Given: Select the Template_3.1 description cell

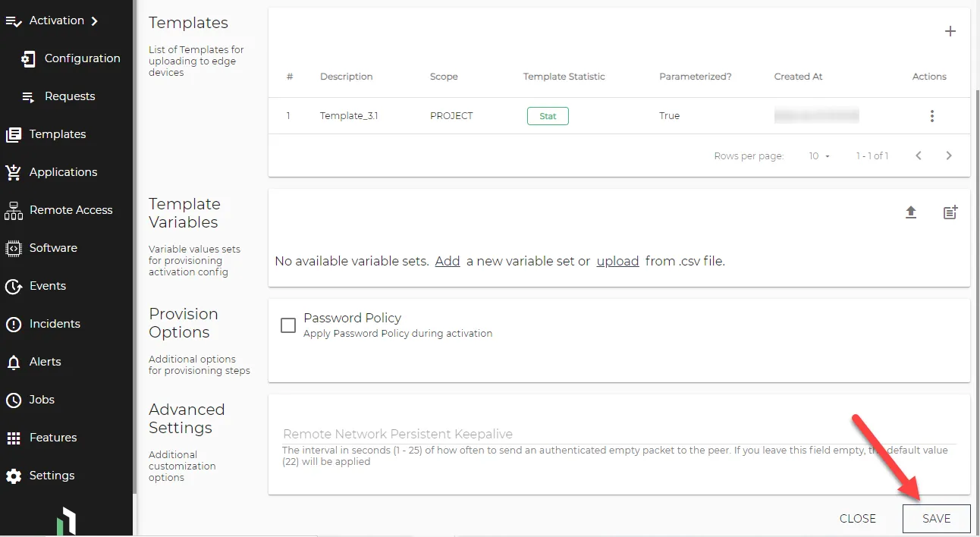Looking at the screenshot, I should coord(349,116).
